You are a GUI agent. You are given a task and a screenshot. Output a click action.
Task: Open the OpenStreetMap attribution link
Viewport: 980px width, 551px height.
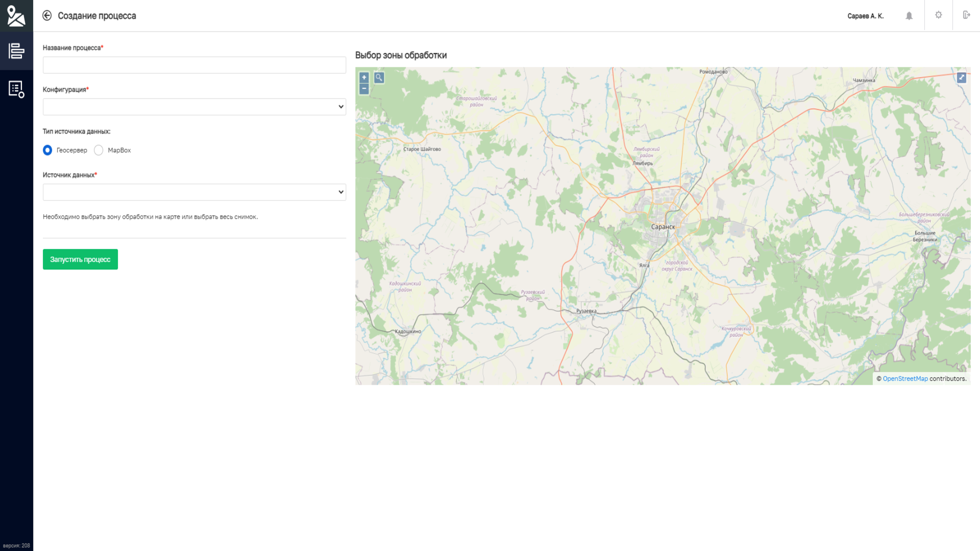tap(905, 379)
